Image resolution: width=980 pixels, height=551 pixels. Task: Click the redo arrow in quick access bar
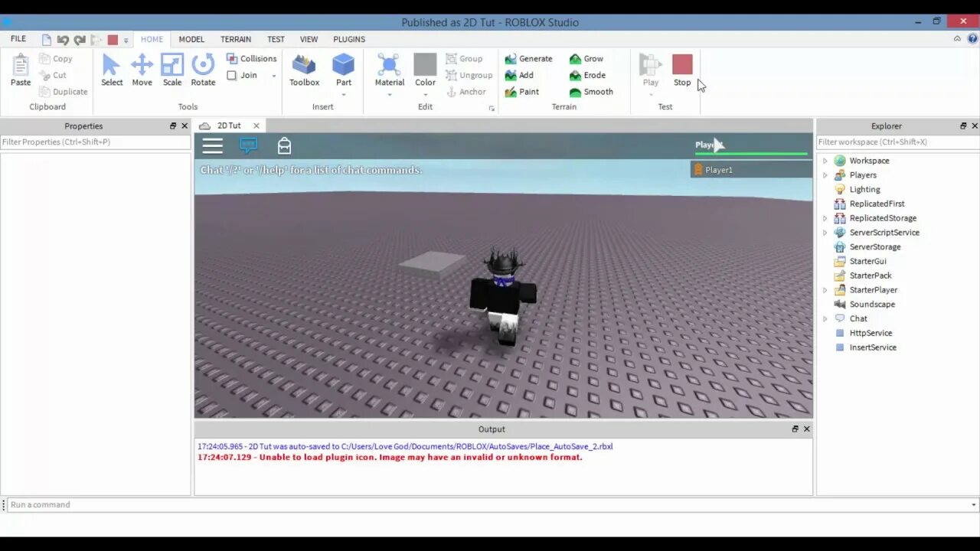80,40
